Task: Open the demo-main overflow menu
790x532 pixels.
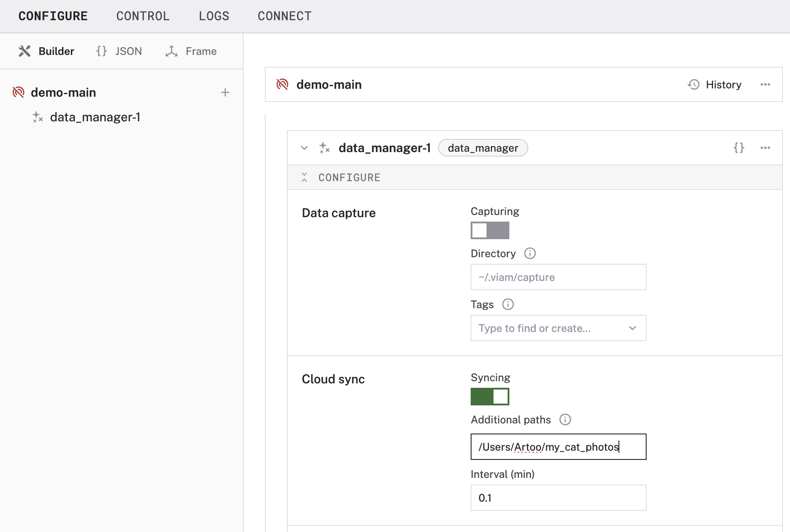Action: point(765,84)
